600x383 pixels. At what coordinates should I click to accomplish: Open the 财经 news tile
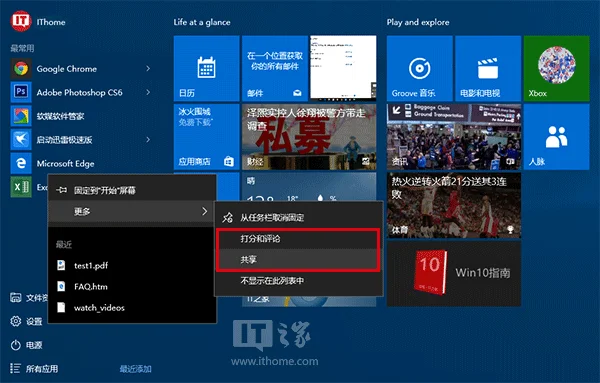[x=309, y=137]
